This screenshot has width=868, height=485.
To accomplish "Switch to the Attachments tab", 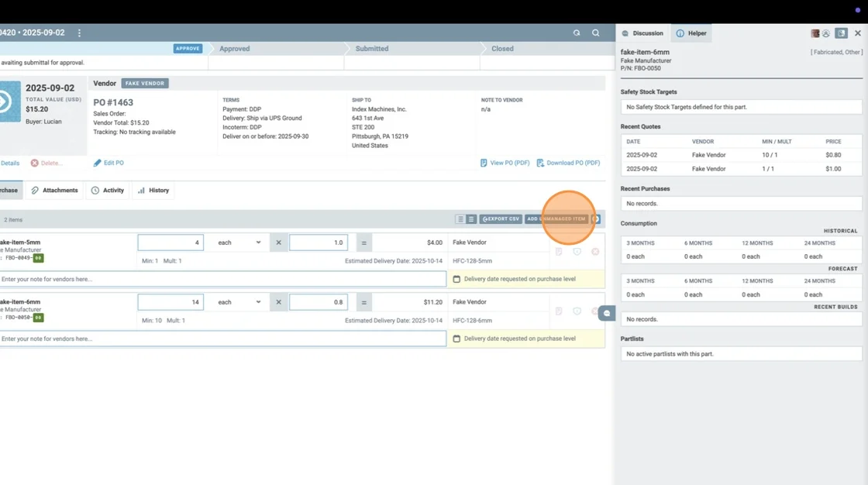I will point(54,191).
